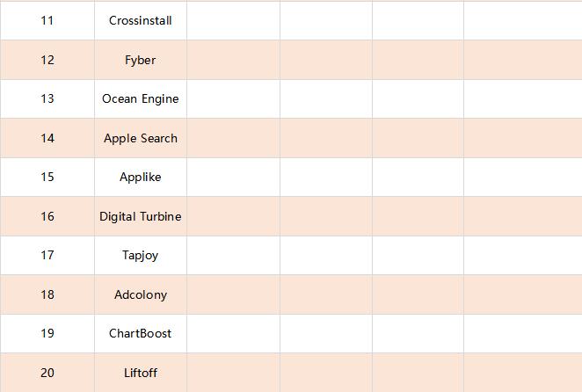Select rank number 14 cell
The width and height of the screenshot is (582, 392).
pyautogui.click(x=47, y=138)
